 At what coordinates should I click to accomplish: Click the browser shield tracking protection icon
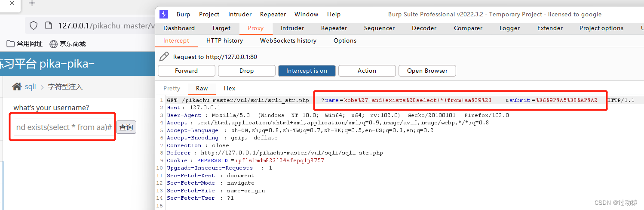tap(34, 25)
